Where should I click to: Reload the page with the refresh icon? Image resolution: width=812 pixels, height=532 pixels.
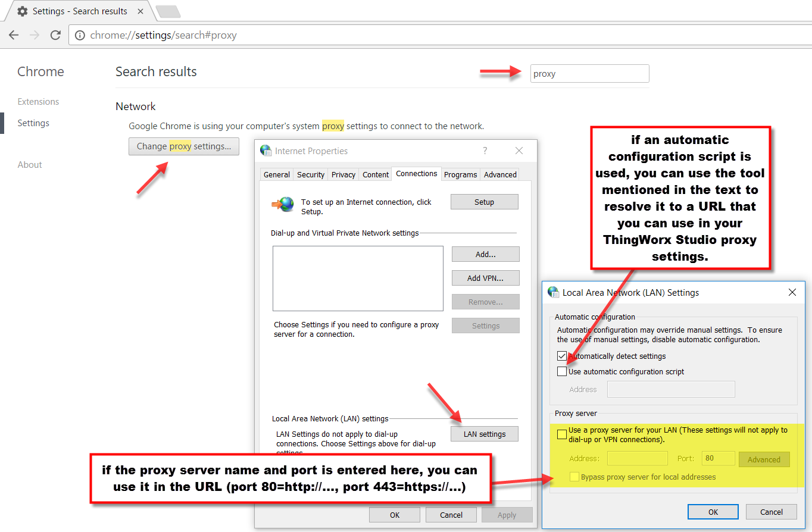(55, 35)
